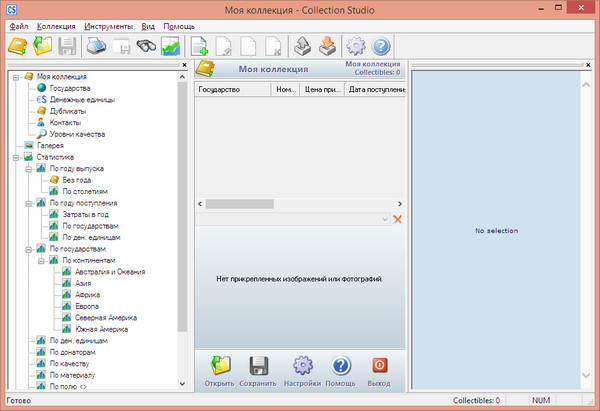Click the binoculars search icon
Screen dimensions: 600x411
point(146,46)
